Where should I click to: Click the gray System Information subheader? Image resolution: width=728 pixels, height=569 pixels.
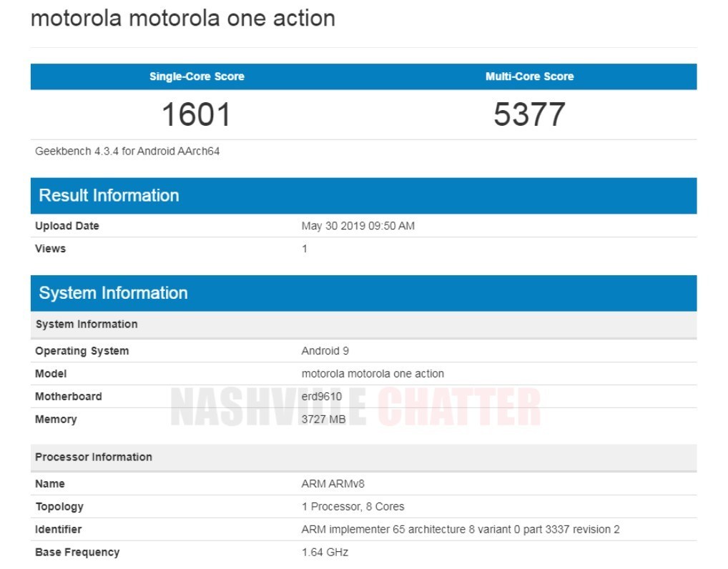tap(87, 325)
